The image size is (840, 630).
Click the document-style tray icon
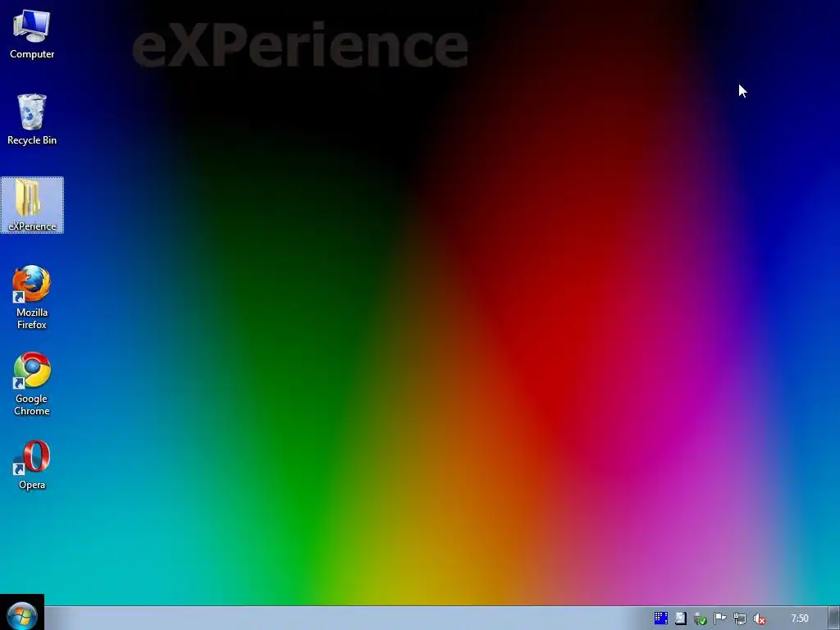[x=680, y=619]
